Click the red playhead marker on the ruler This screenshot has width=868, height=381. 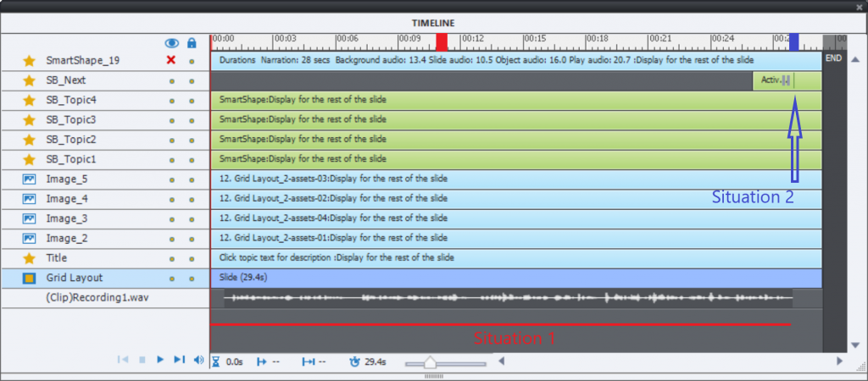(x=442, y=42)
